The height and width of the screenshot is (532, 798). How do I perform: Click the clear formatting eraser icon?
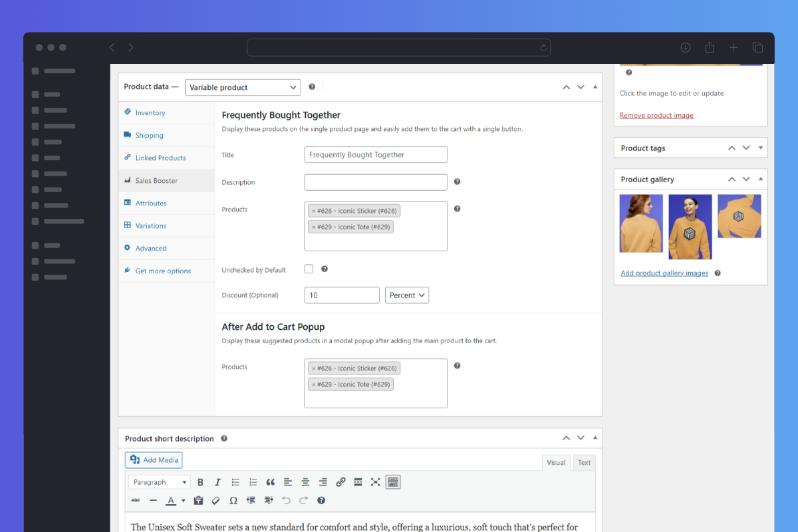tap(215, 500)
